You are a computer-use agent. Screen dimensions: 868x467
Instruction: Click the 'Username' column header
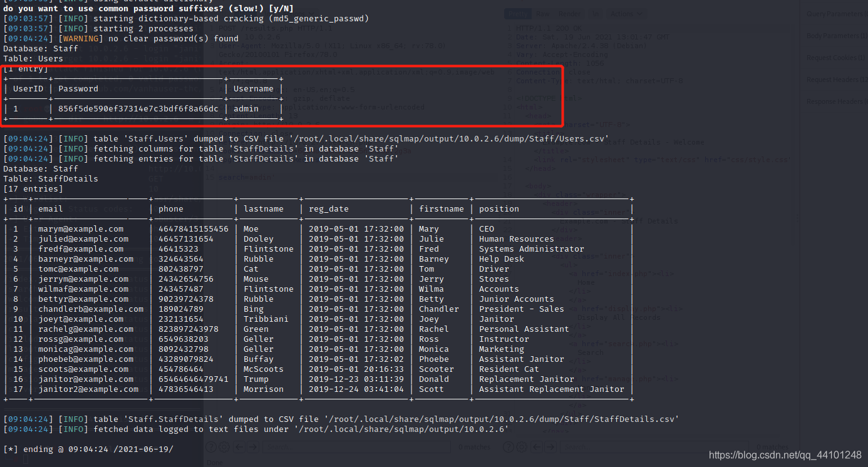254,89
